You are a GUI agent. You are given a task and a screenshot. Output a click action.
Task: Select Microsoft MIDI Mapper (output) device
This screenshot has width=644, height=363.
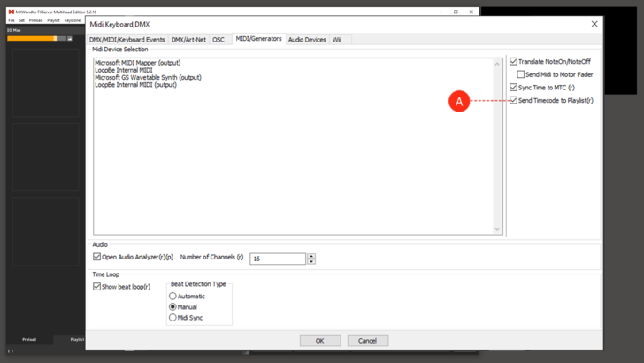tap(138, 63)
